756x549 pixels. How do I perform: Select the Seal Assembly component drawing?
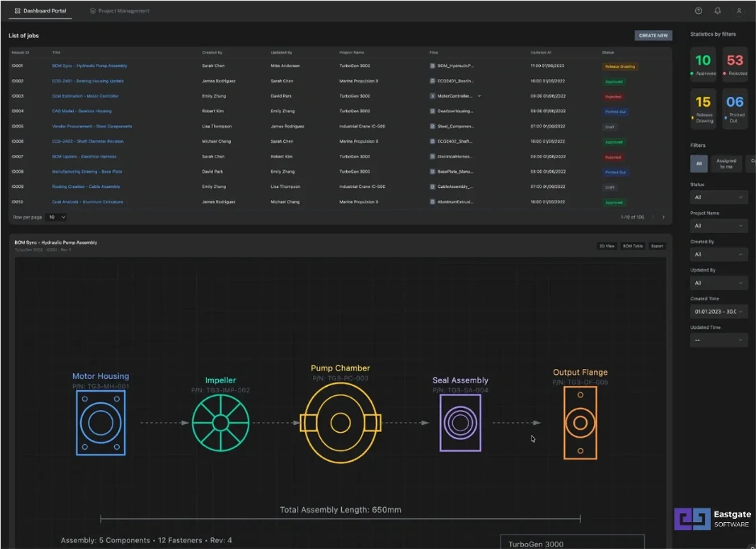click(x=460, y=423)
